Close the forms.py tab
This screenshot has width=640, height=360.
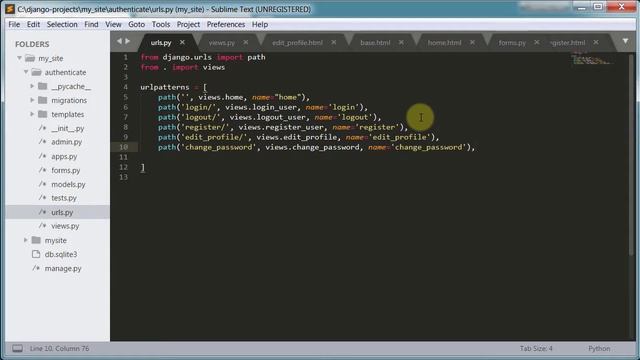tap(537, 42)
